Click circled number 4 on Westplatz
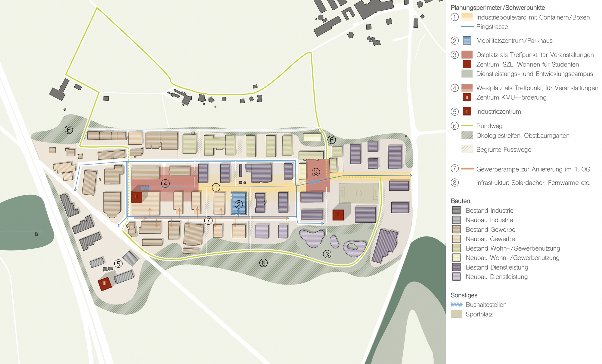602x364 pixels. [165, 183]
